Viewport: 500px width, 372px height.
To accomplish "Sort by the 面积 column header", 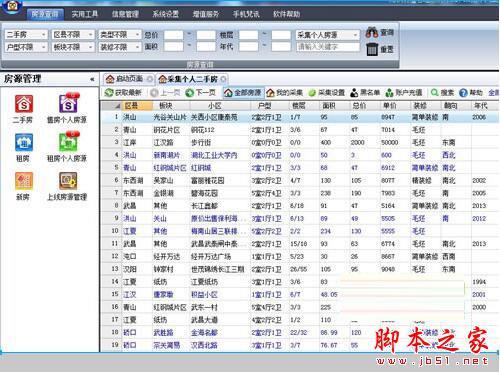I will (x=335, y=106).
